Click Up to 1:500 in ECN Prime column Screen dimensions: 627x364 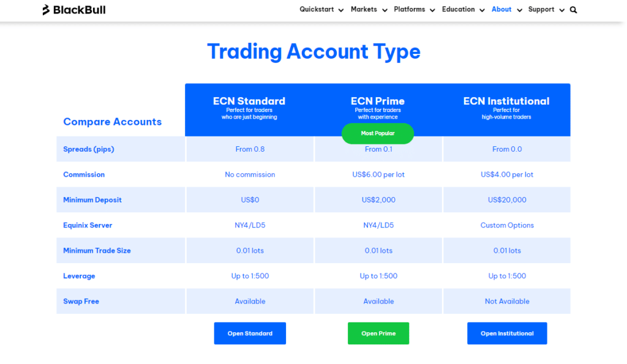378,276
